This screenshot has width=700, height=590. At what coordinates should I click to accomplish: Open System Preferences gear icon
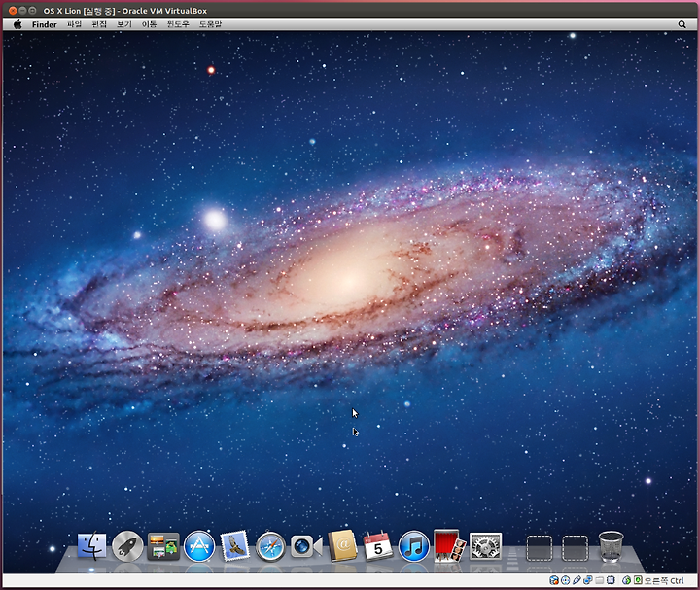point(486,546)
